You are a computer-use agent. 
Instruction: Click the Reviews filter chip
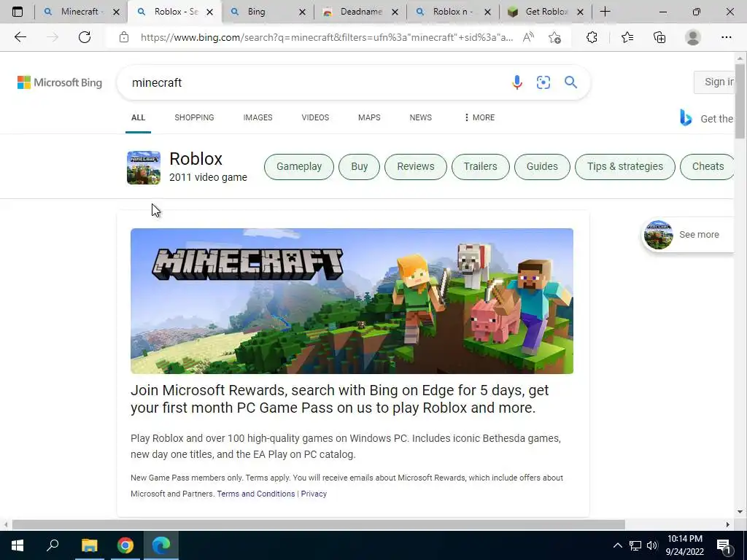(415, 167)
